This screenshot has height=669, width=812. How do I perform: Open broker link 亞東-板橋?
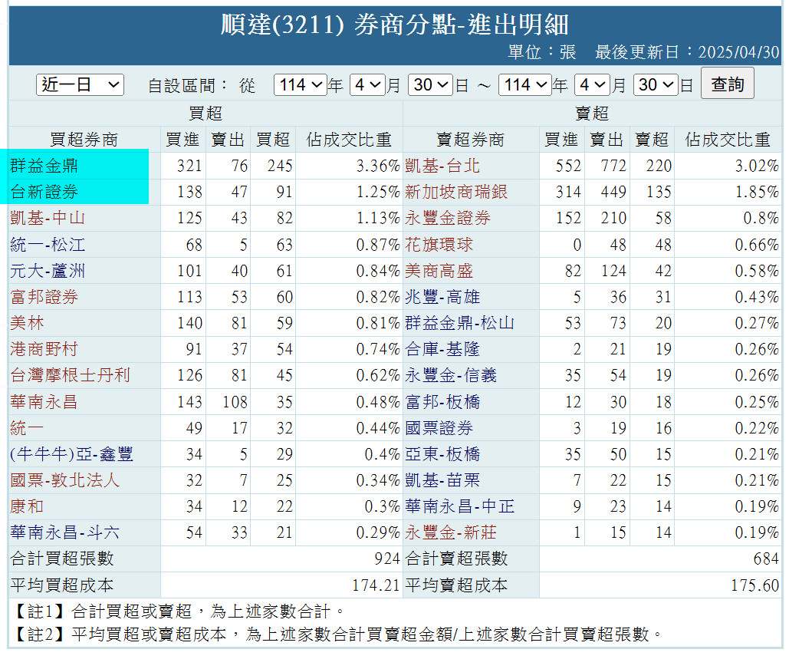(x=442, y=454)
